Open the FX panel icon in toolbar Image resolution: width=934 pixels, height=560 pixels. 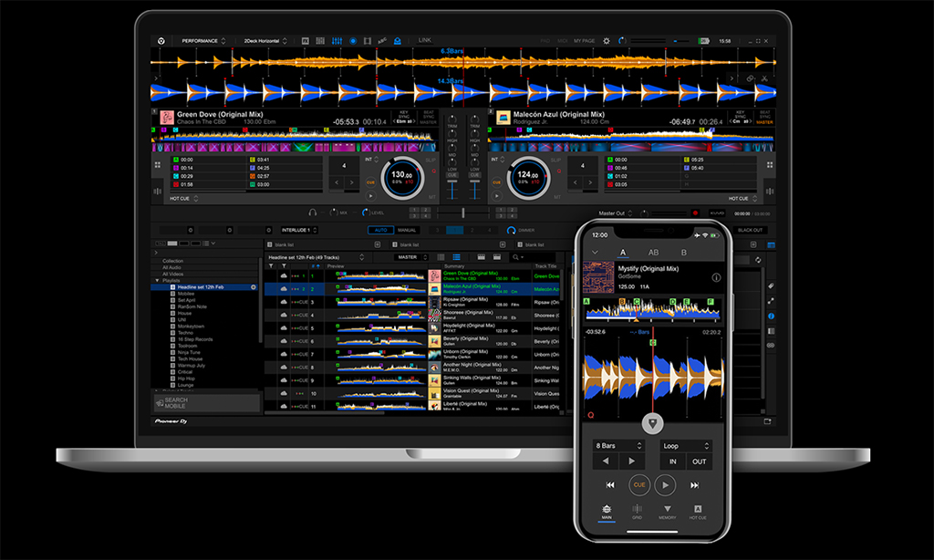pyautogui.click(x=305, y=41)
